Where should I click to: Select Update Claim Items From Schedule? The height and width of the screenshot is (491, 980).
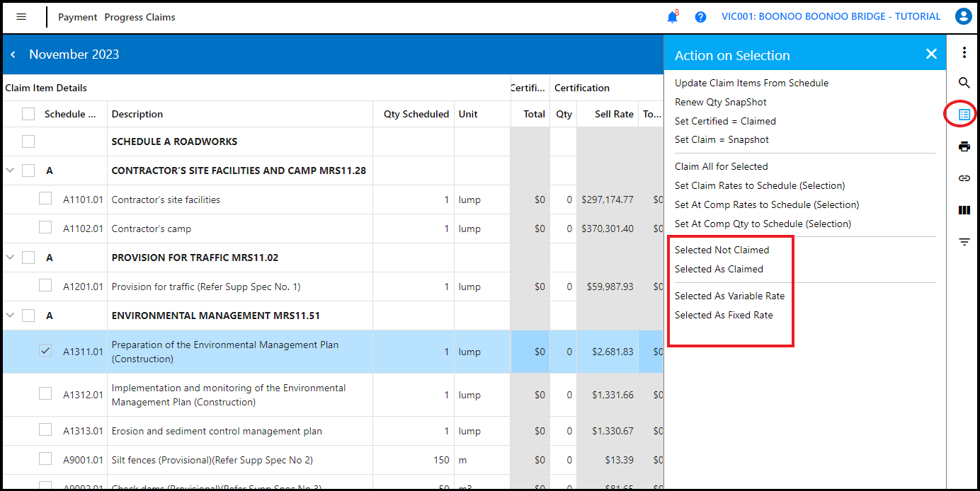(x=751, y=83)
